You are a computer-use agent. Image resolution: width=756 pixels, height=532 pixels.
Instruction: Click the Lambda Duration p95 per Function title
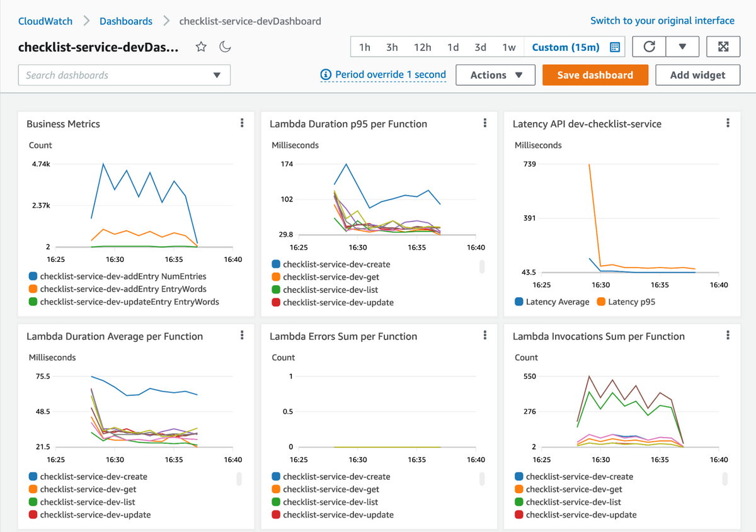348,124
